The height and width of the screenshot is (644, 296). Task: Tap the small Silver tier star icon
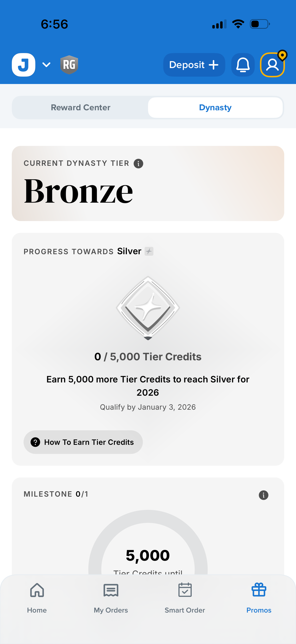coord(149,251)
